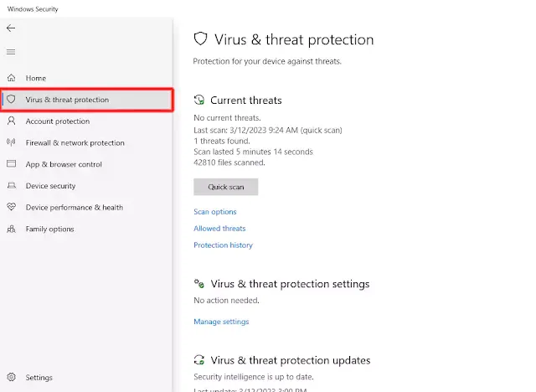Click the Current threats heading
The image size is (536, 392).
point(245,101)
